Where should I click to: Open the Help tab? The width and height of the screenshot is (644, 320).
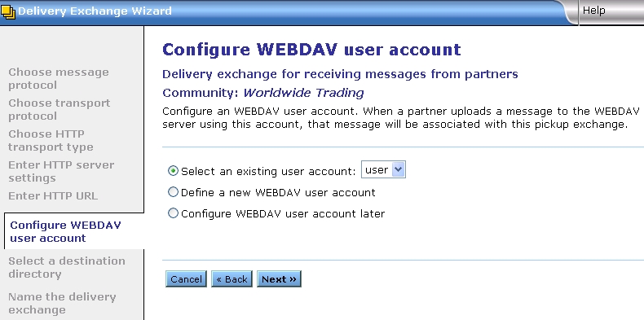coord(594,11)
